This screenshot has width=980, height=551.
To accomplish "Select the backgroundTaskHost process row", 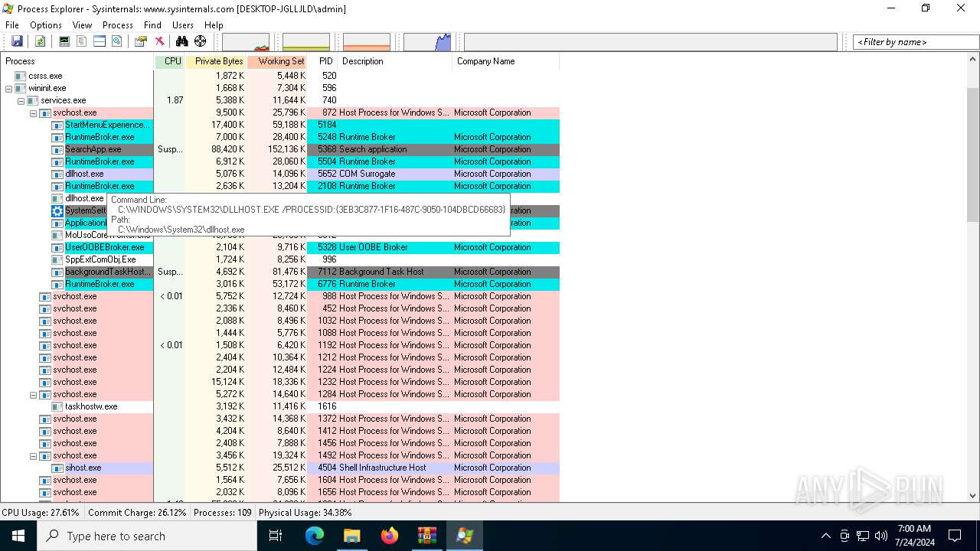I will point(279,272).
